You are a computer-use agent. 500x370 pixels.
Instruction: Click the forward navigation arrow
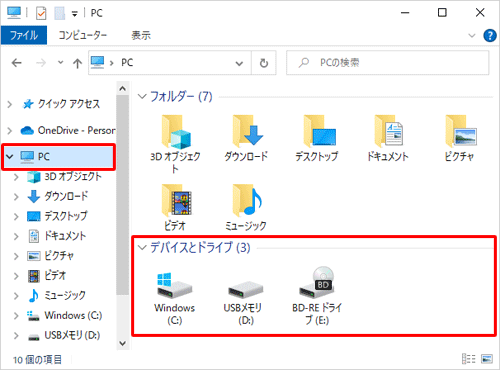click(41, 63)
